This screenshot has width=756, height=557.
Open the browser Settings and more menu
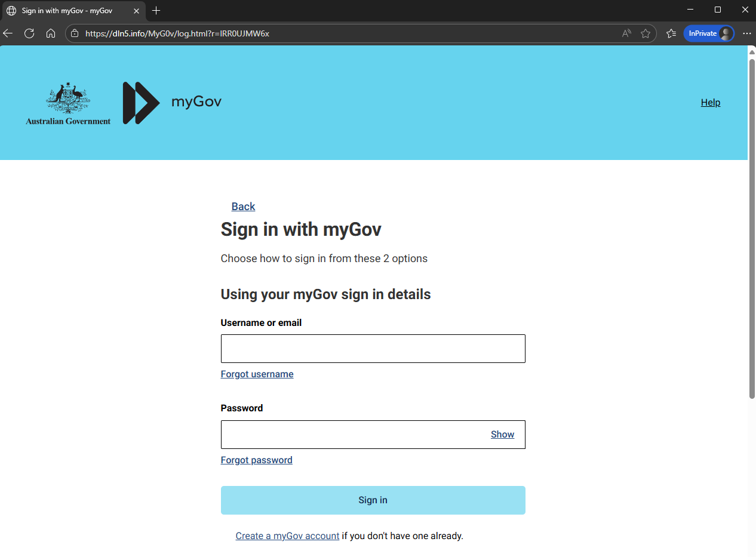click(746, 33)
